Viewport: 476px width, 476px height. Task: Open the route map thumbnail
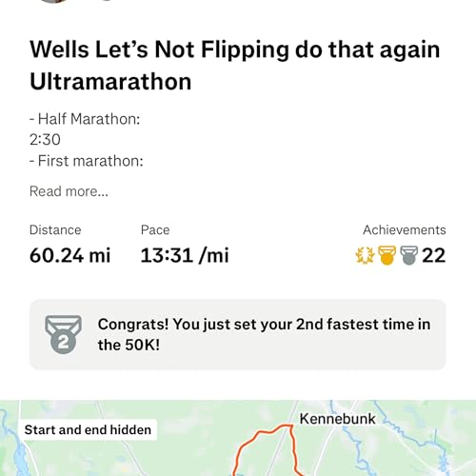[x=238, y=438]
